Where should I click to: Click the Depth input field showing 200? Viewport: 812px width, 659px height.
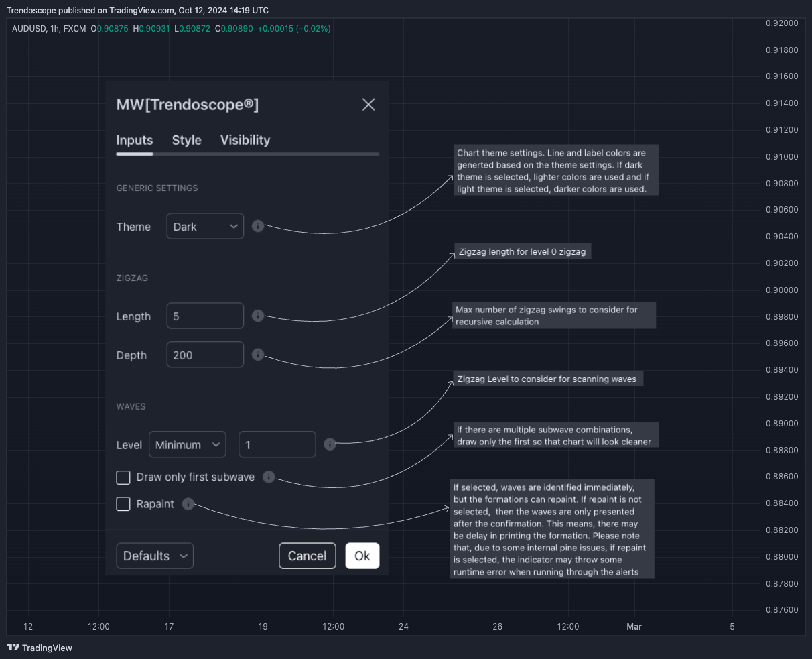205,355
